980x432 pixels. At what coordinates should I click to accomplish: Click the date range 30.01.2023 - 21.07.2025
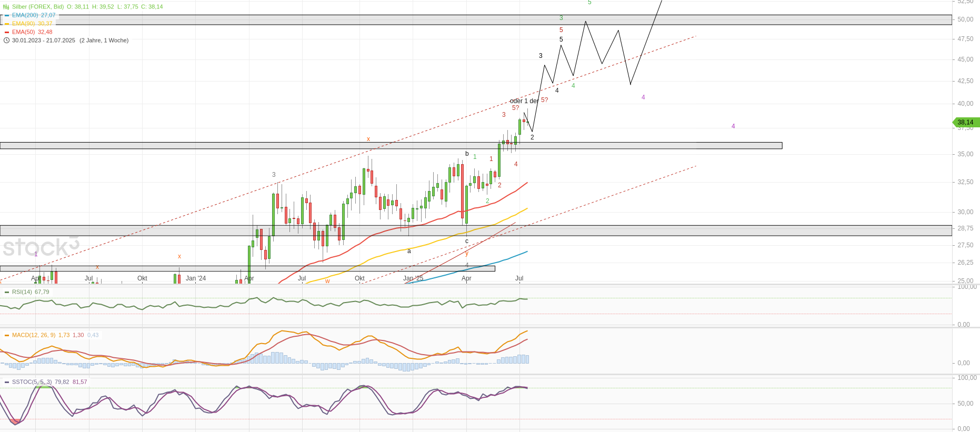pyautogui.click(x=44, y=41)
